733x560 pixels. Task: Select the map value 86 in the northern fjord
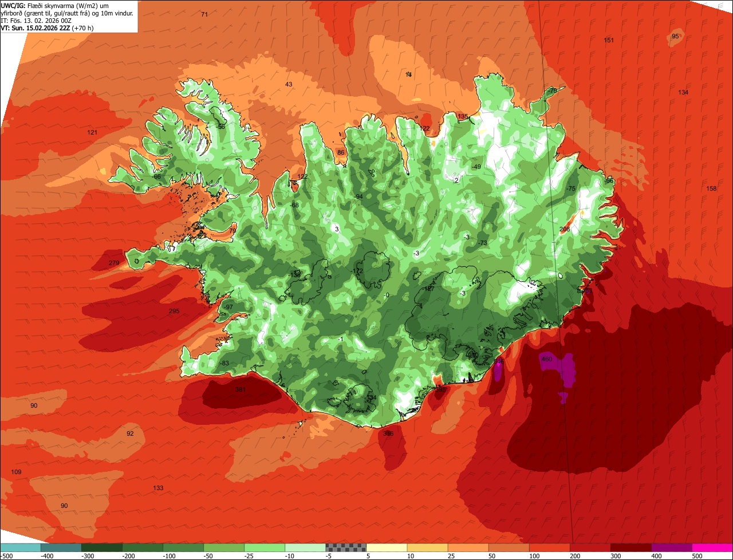click(341, 152)
